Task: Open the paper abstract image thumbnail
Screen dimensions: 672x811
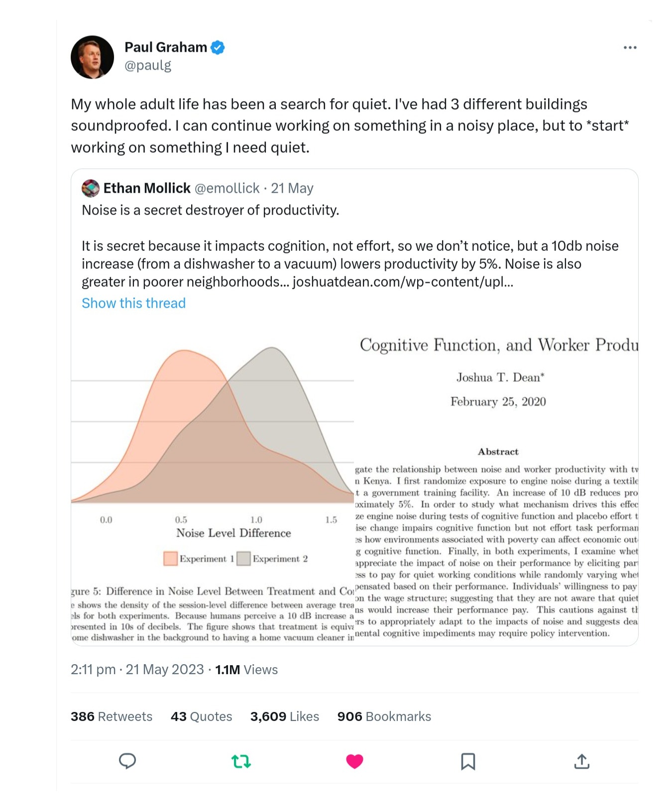Action: (x=496, y=483)
